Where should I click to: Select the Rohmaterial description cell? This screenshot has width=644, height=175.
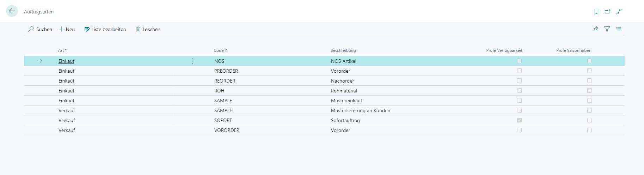[x=344, y=91]
